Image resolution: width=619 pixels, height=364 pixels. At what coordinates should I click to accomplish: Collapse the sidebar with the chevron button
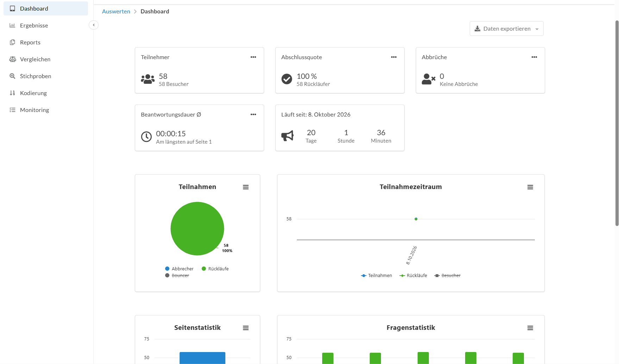point(94,25)
